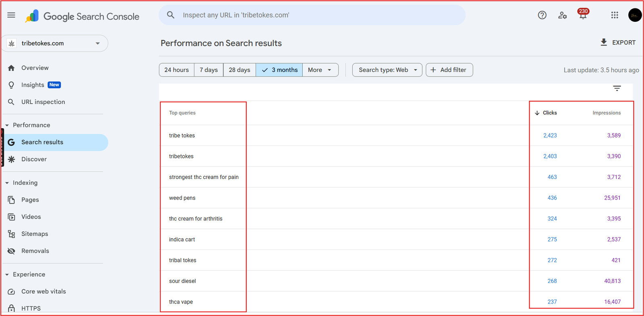Select the 3 months date range
This screenshot has height=316, width=644.
[279, 70]
